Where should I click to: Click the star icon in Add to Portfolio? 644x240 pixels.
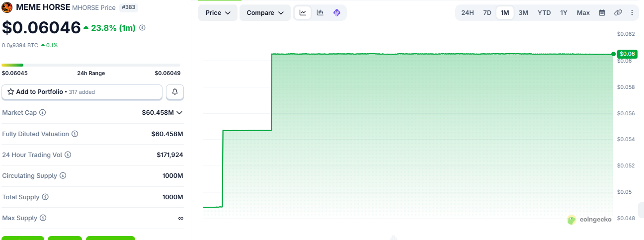10,92
